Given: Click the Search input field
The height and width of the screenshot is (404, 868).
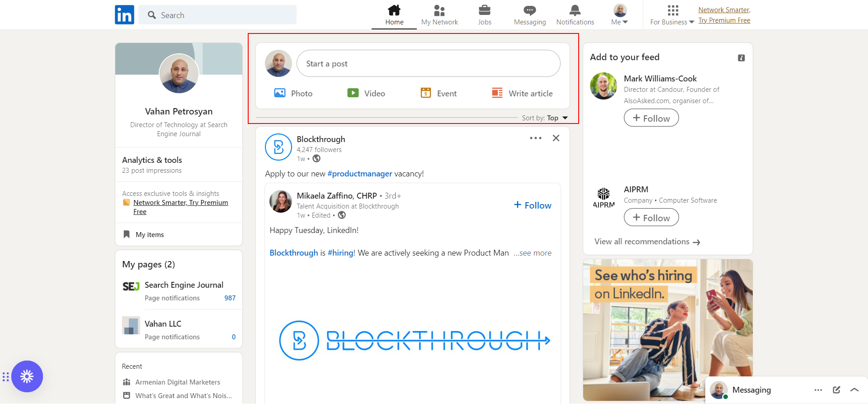Looking at the screenshot, I should (217, 15).
